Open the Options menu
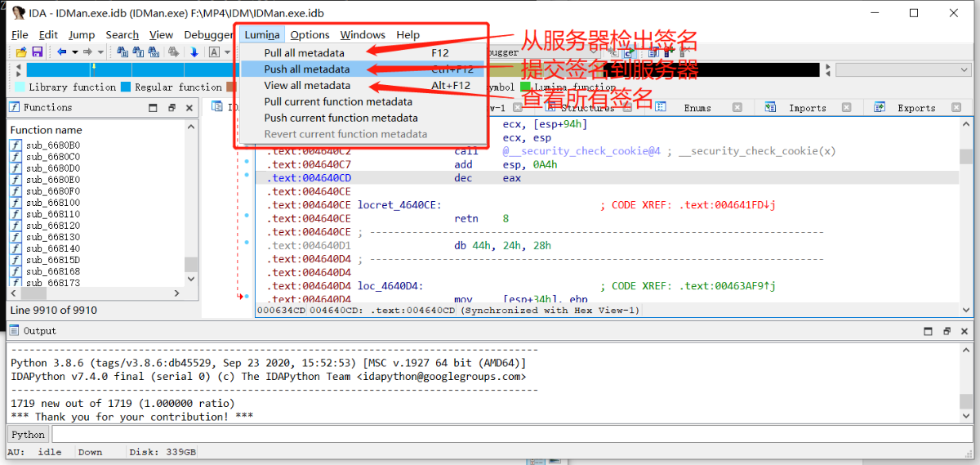 (310, 34)
